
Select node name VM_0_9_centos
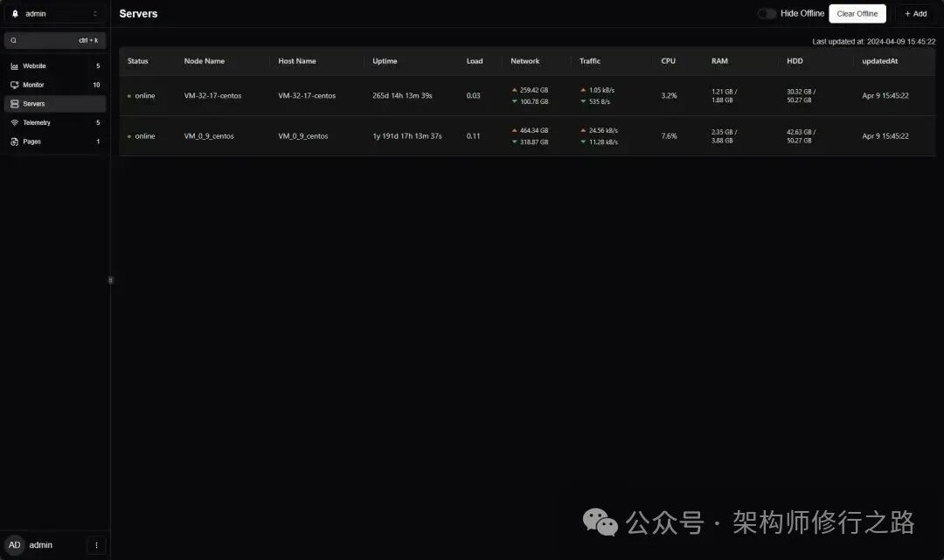pos(209,136)
